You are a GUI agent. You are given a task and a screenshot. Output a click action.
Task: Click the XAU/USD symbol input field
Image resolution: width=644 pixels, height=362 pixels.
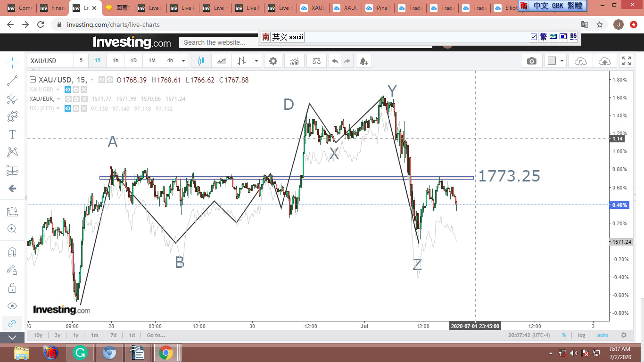click(51, 61)
